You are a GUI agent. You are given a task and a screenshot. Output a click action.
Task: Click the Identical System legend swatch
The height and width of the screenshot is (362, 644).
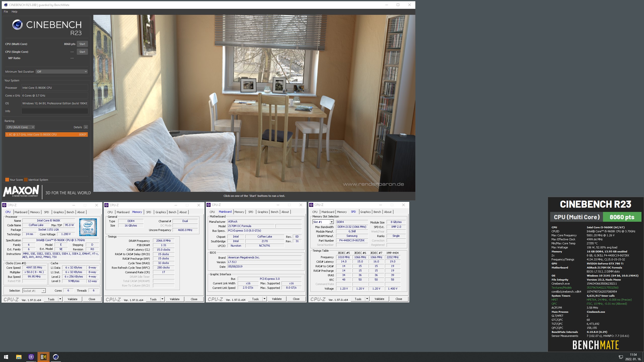(26, 180)
